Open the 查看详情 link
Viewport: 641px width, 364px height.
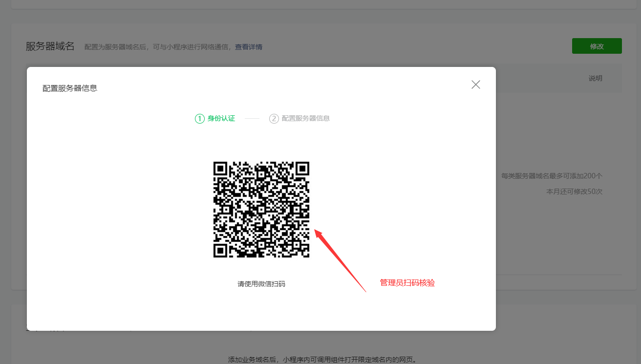[249, 47]
